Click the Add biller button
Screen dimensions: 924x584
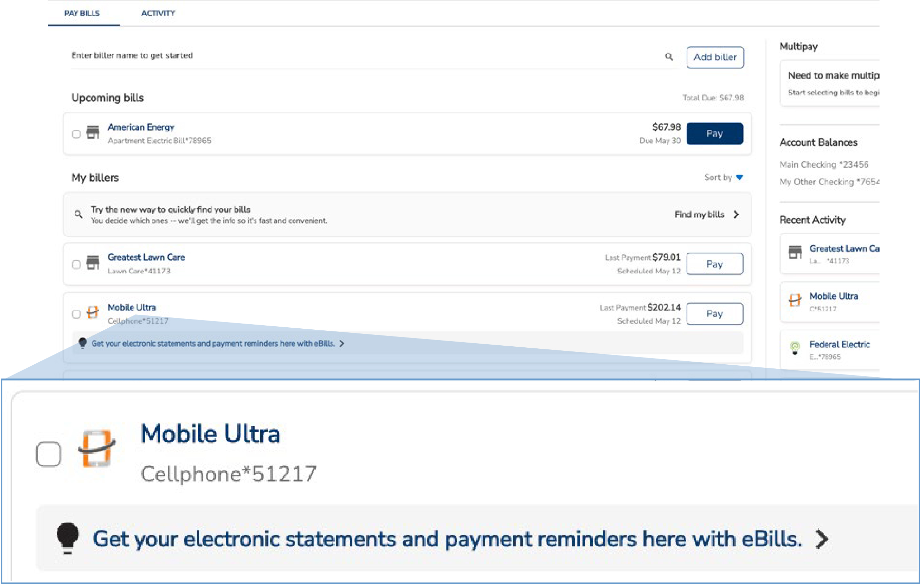point(715,57)
